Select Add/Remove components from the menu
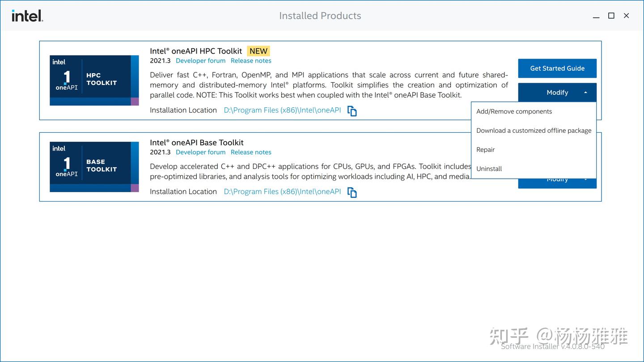Screen dimensions: 644x362 point(513,111)
